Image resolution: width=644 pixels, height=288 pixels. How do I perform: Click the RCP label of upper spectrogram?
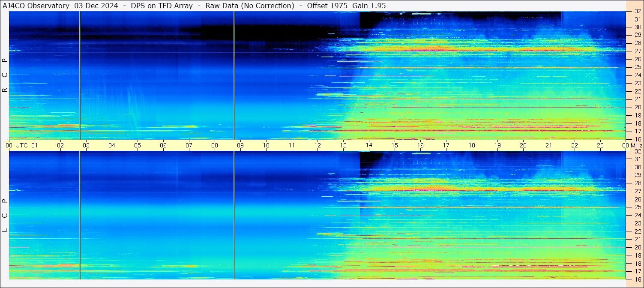pos(5,75)
